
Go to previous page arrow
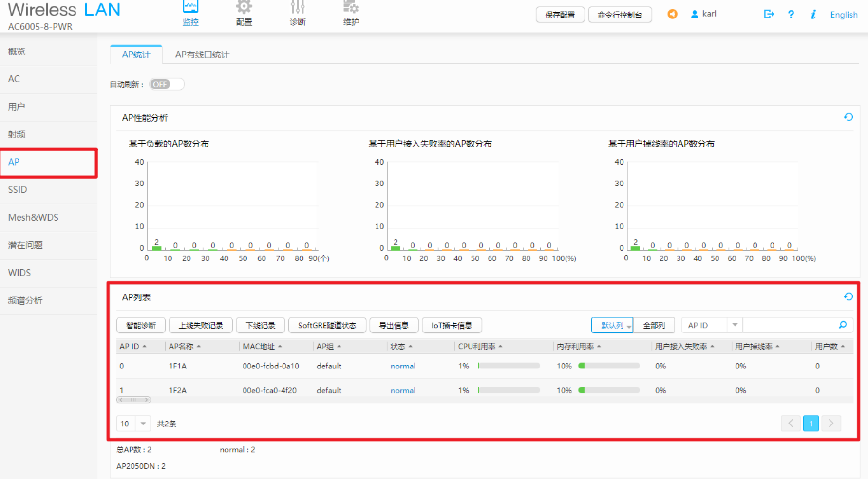[791, 424]
